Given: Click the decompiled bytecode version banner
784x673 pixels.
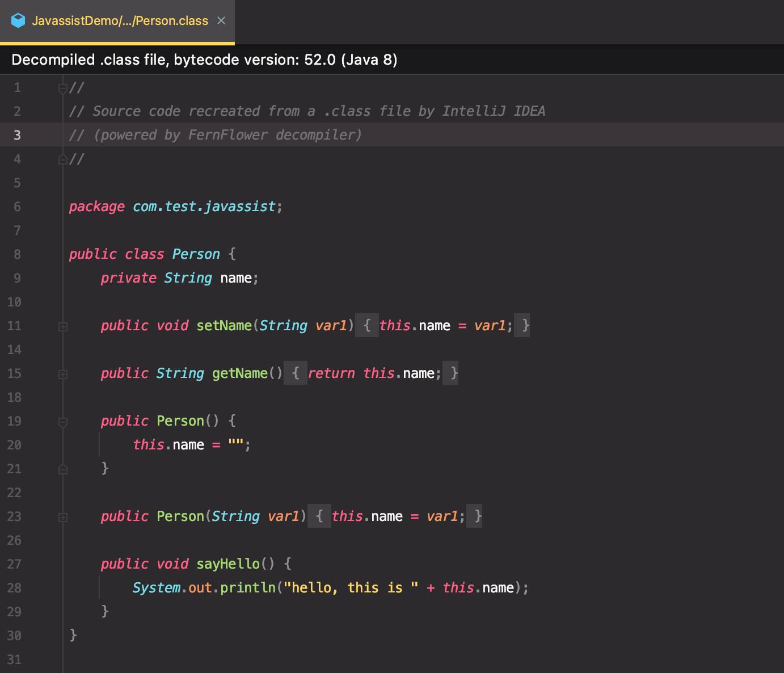Looking at the screenshot, I should point(392,60).
